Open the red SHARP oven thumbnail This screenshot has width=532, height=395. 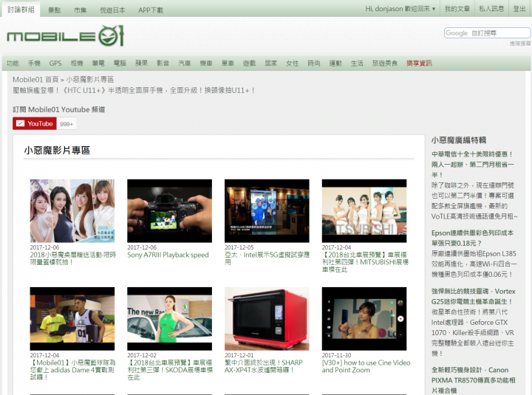coord(267,319)
